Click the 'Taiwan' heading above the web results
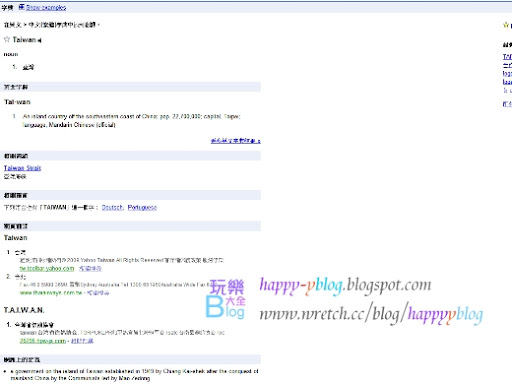This screenshot has width=512, height=384. (15, 238)
